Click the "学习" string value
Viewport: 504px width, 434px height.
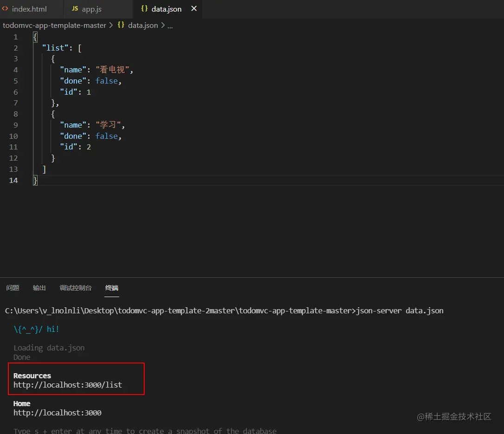pos(108,125)
